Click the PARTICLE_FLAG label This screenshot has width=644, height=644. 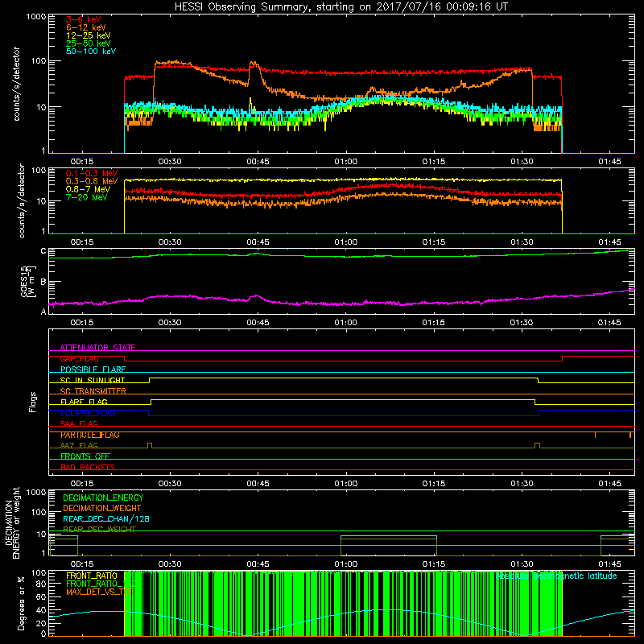click(90, 435)
